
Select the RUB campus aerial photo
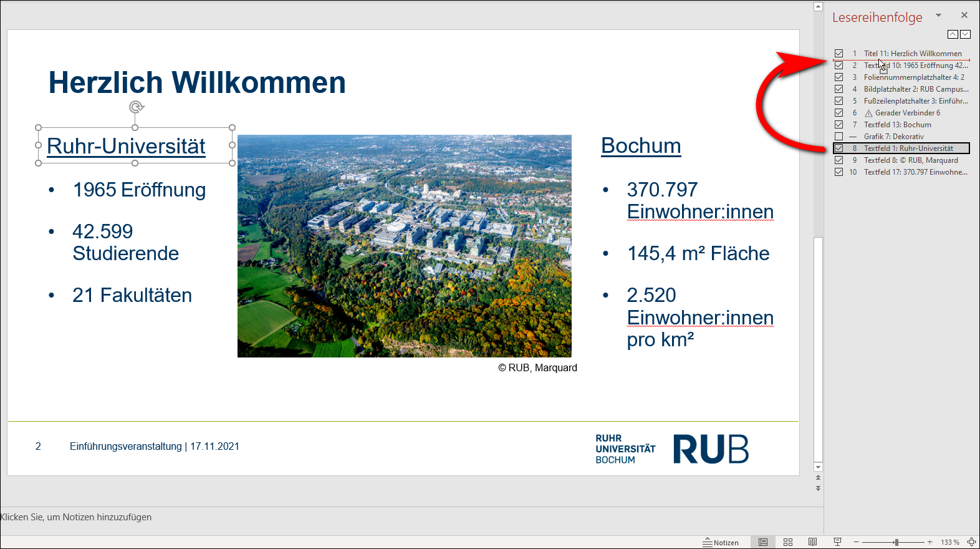(x=405, y=246)
